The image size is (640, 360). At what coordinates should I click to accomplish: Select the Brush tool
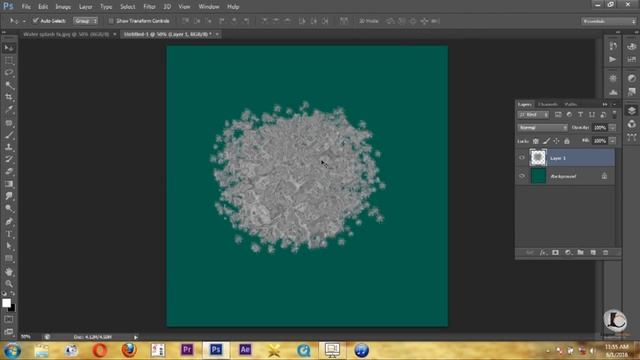click(x=9, y=135)
